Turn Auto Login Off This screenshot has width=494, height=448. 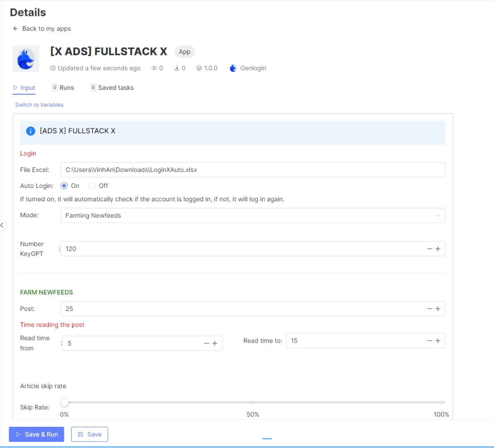click(x=91, y=186)
